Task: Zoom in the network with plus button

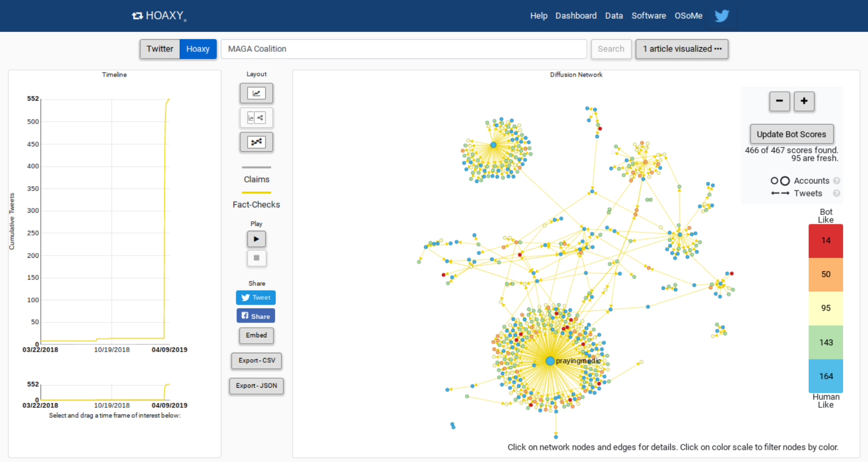Action: 804,101
